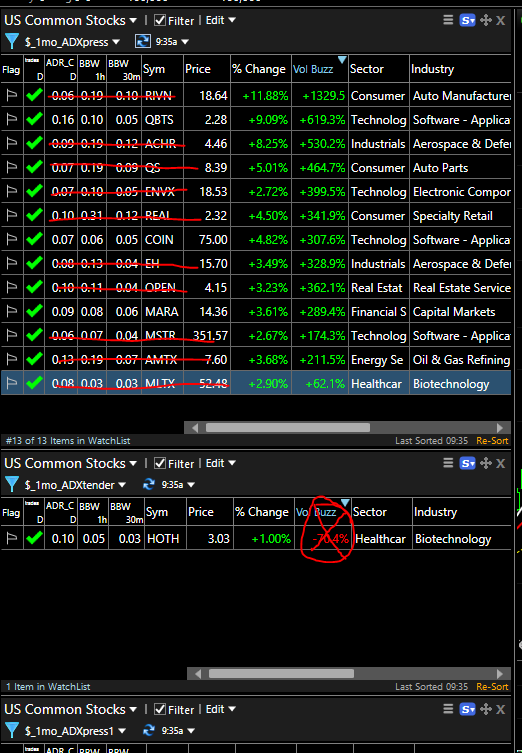Click Re-Sort in the ADXpress watchlist footer

tap(492, 440)
